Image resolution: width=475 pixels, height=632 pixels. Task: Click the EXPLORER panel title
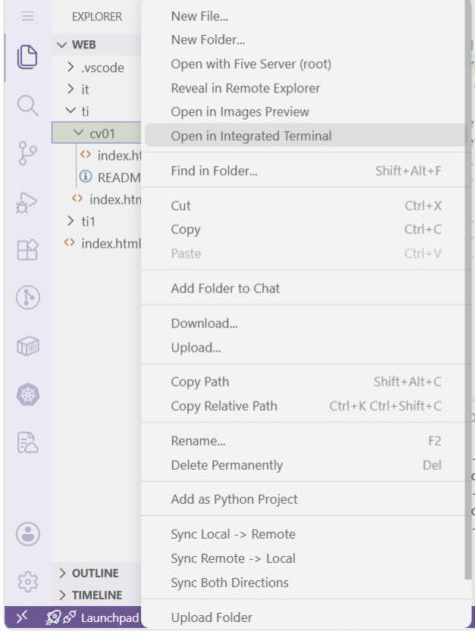(x=97, y=17)
